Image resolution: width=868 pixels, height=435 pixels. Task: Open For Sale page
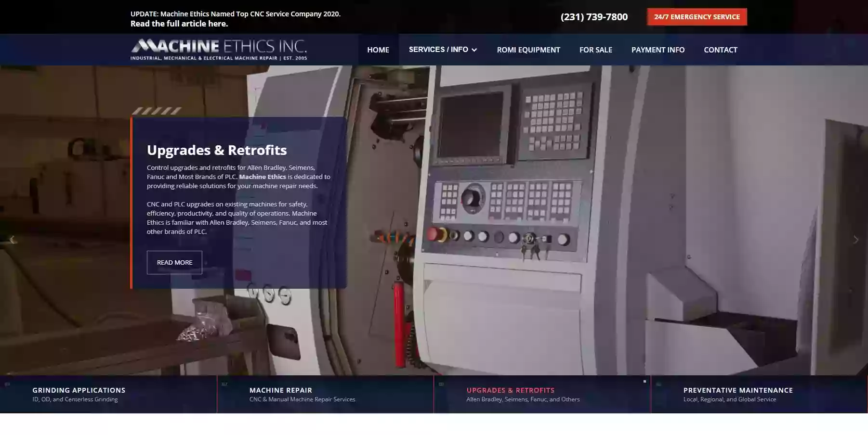tap(596, 50)
